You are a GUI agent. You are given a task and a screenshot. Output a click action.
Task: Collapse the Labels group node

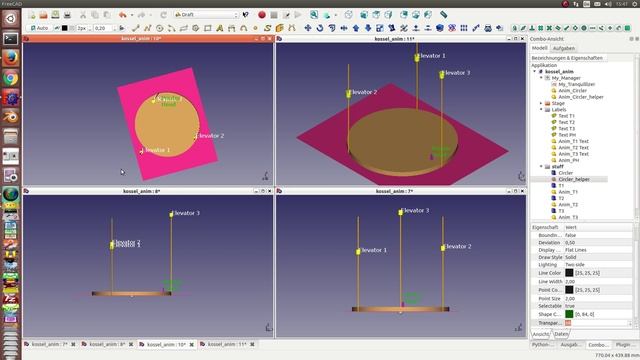[x=541, y=109]
